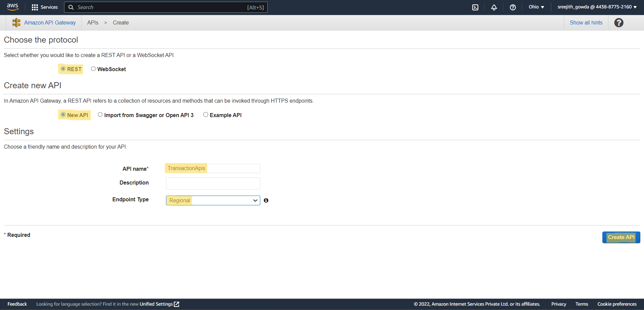Click the Create breadcrumb item
Screen dimensions: 644x310
click(x=121, y=22)
